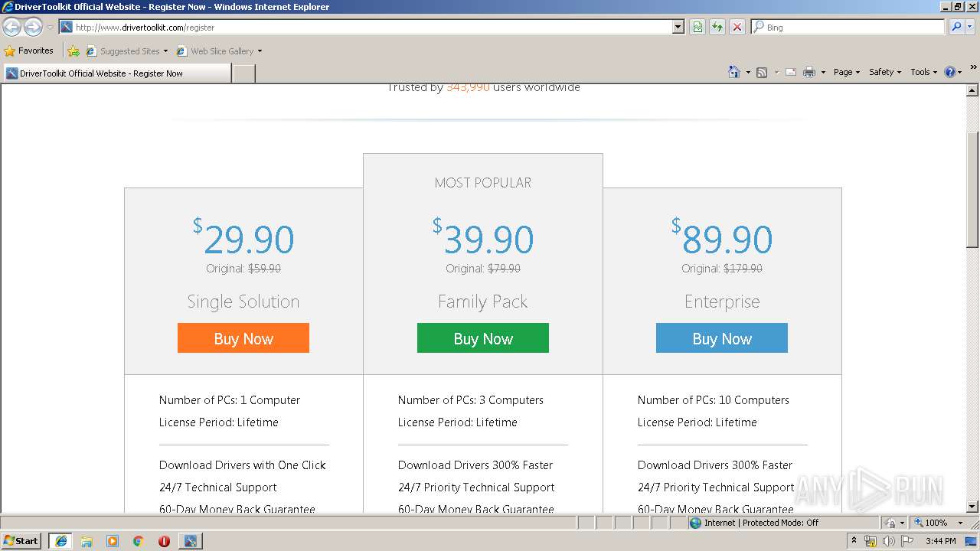Open Windows Explorer folder taskbar icon
The width and height of the screenshot is (980, 551).
tap(87, 540)
